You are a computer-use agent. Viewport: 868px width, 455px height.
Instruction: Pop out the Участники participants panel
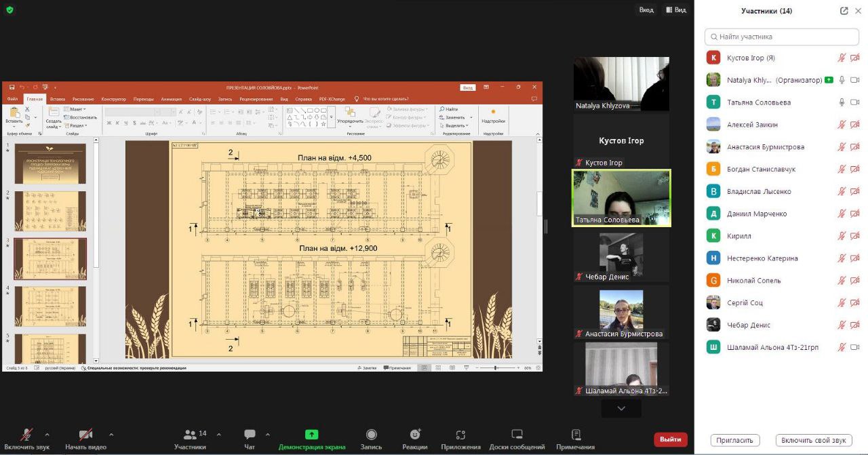pyautogui.click(x=844, y=11)
